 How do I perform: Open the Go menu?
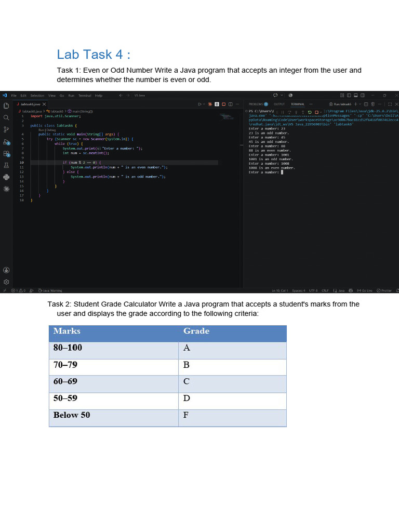tap(62, 96)
